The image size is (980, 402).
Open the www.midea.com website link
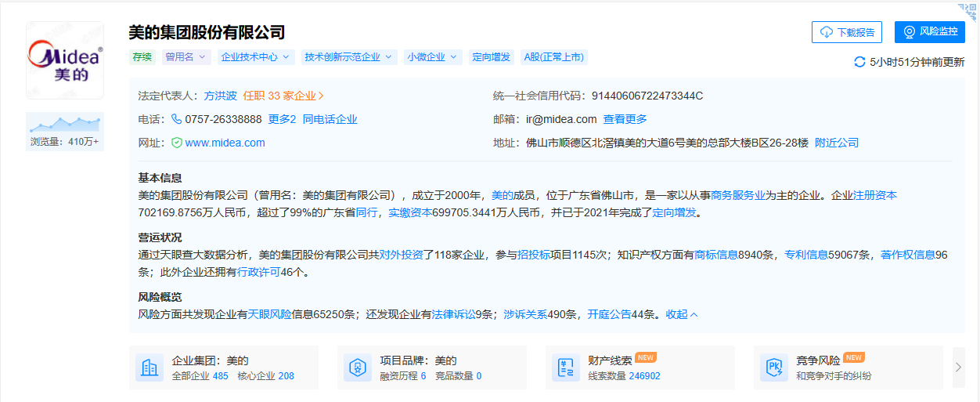pyautogui.click(x=225, y=143)
